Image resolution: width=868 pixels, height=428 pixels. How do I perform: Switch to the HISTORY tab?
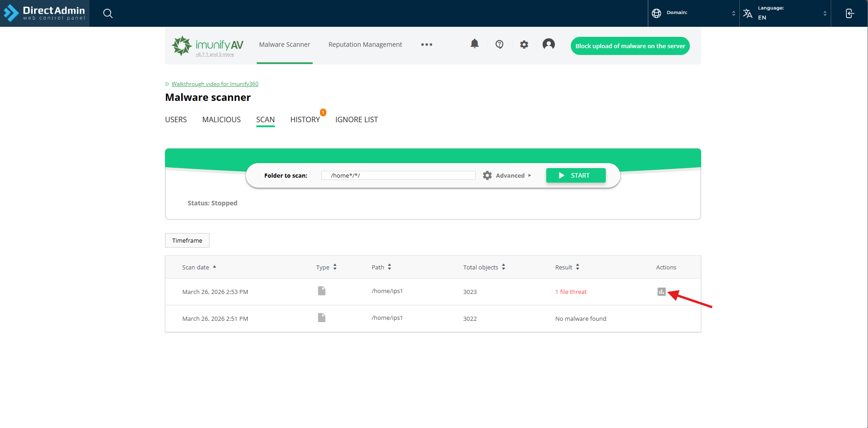305,119
